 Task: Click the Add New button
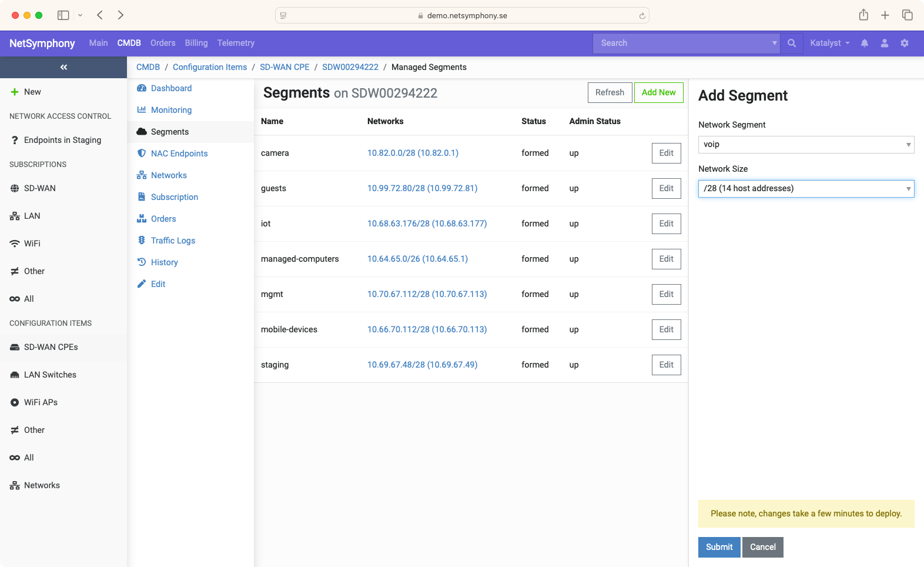click(x=658, y=92)
